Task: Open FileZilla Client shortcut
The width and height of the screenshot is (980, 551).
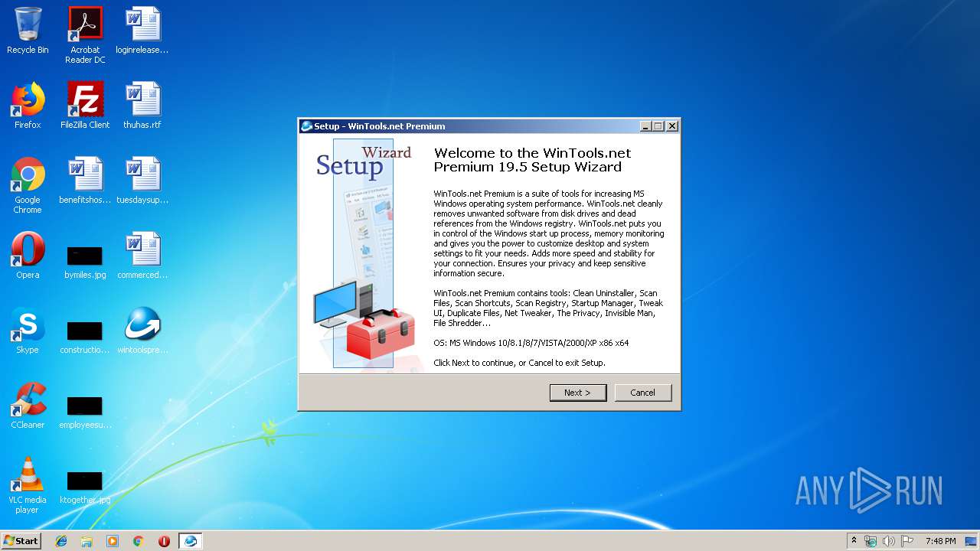Action: pos(85,106)
